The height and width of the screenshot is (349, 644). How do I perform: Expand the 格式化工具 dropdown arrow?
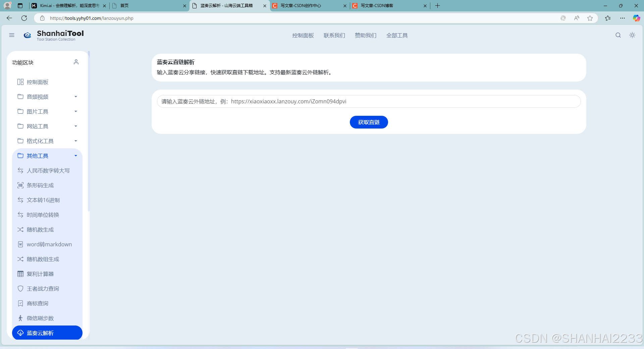[76, 141]
